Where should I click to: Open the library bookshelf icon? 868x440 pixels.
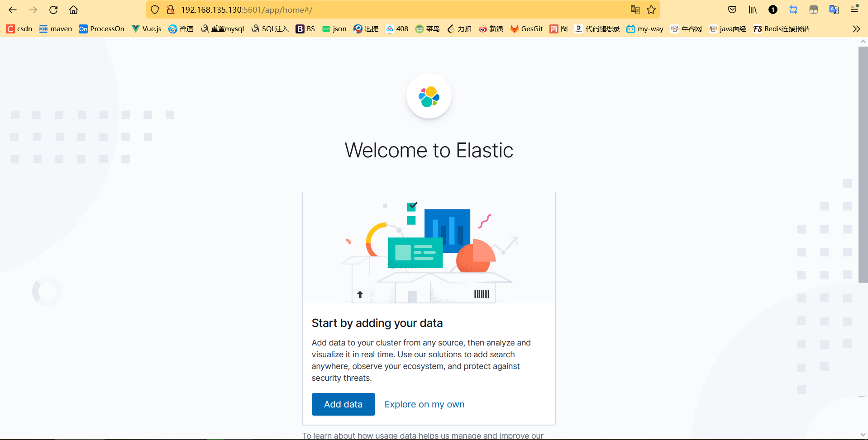753,9
